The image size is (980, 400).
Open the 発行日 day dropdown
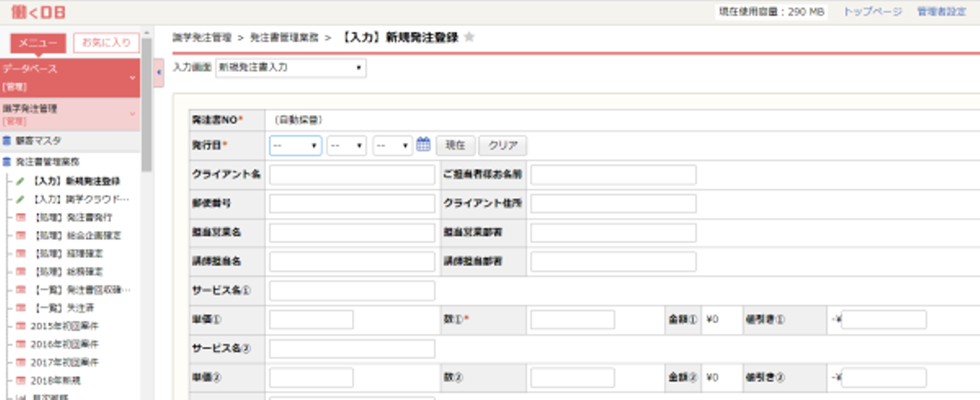(393, 146)
